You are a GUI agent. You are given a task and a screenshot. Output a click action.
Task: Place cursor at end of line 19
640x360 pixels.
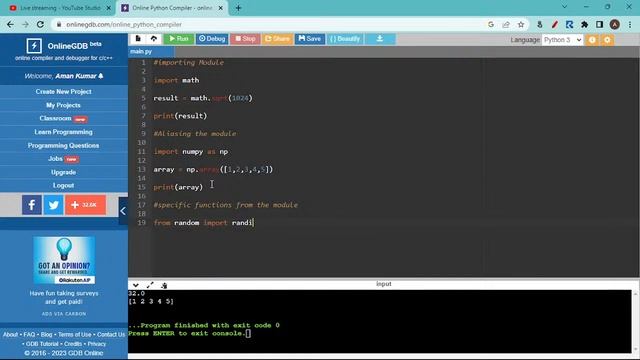click(254, 223)
